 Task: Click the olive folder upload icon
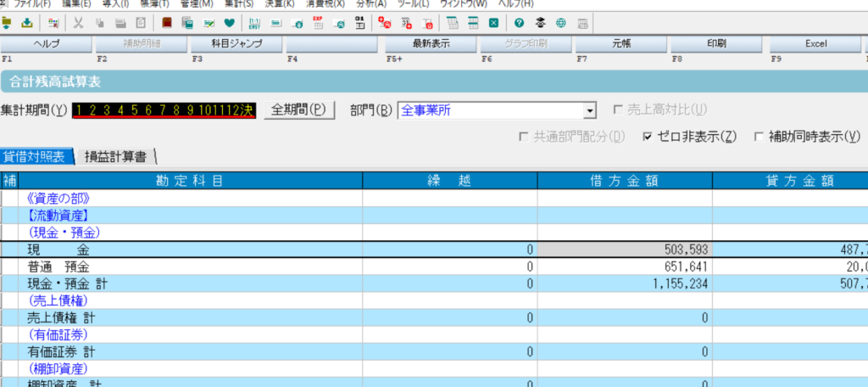(7, 23)
